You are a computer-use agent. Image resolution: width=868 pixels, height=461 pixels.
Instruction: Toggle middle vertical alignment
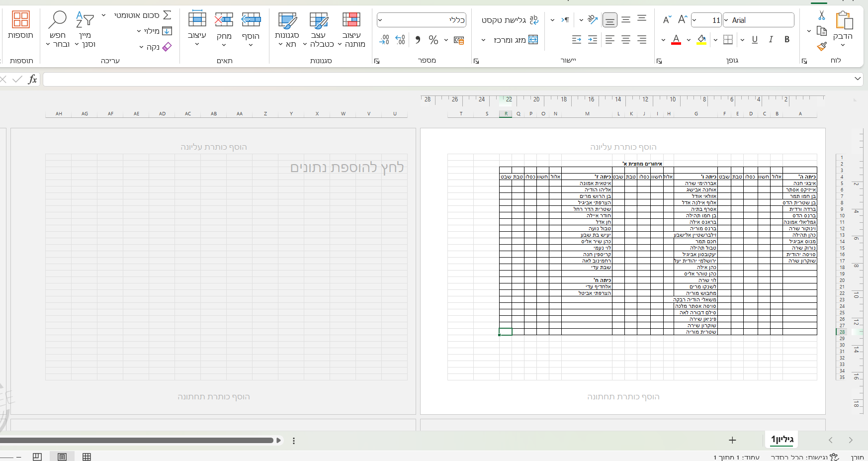(x=626, y=20)
